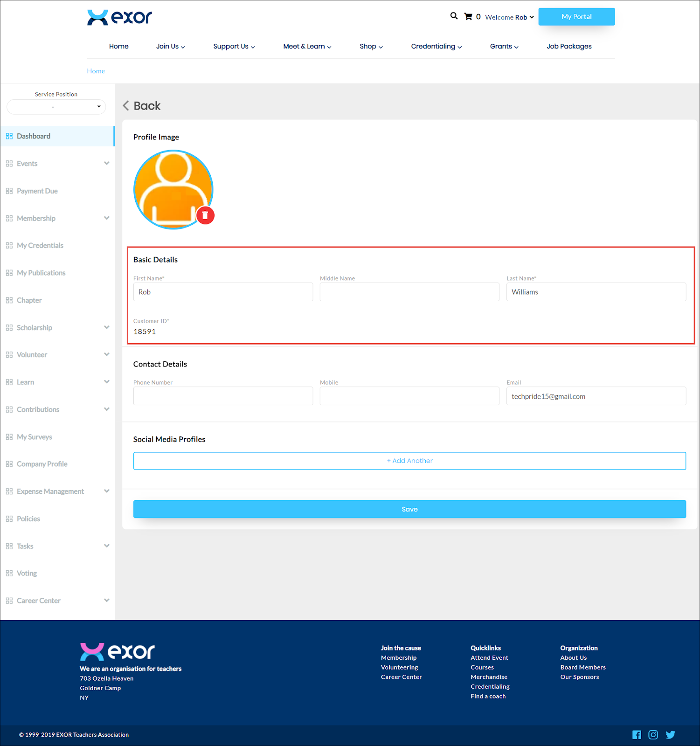Viewport: 700px width, 746px height.
Task: Open the Service Position dropdown
Action: 56,107
